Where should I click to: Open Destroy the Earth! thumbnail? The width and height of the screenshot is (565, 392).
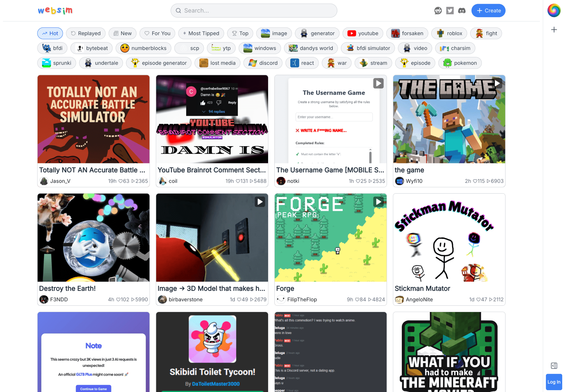(94, 238)
